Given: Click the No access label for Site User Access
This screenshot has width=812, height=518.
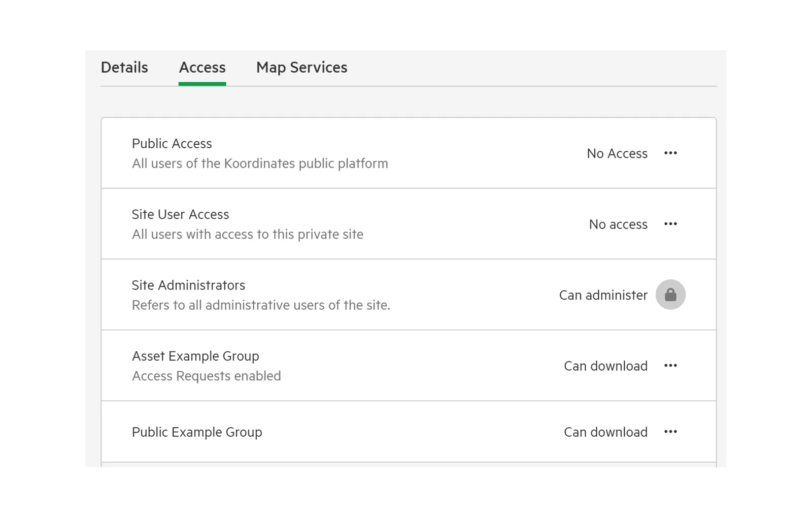Looking at the screenshot, I should (x=618, y=224).
